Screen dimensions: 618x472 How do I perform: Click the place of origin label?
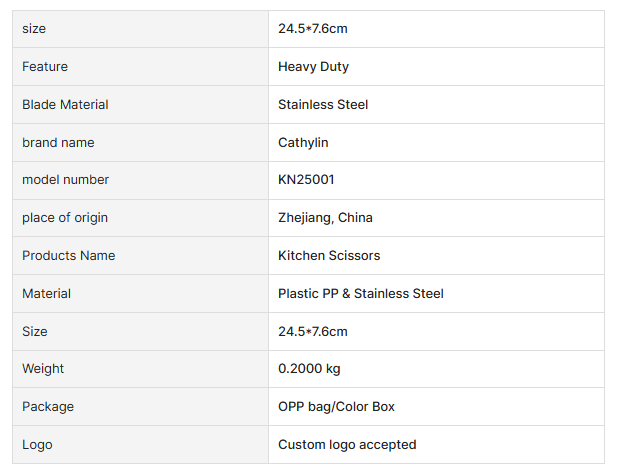click(65, 218)
